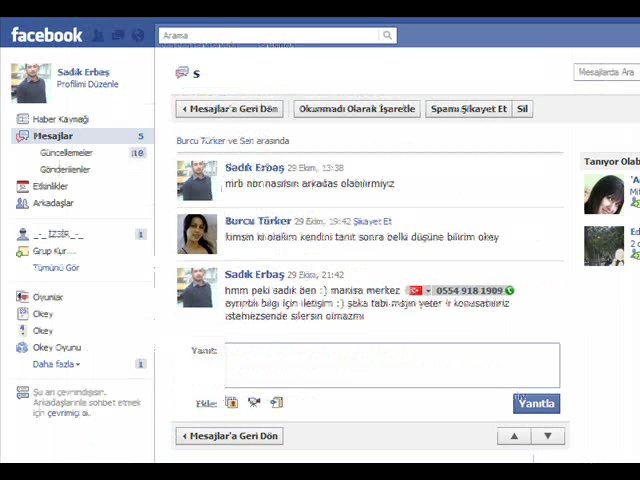
Task: Click Spamı Şikayet Et button
Action: 469,109
